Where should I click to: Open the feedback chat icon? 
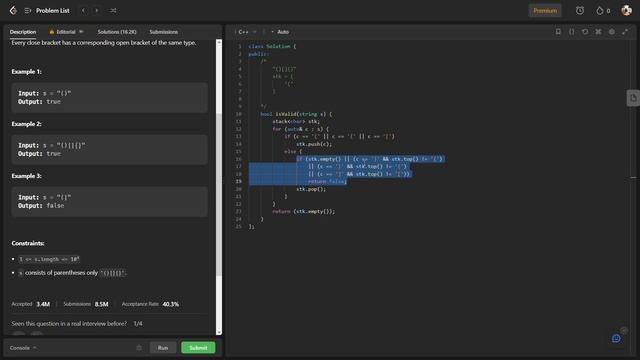616,338
